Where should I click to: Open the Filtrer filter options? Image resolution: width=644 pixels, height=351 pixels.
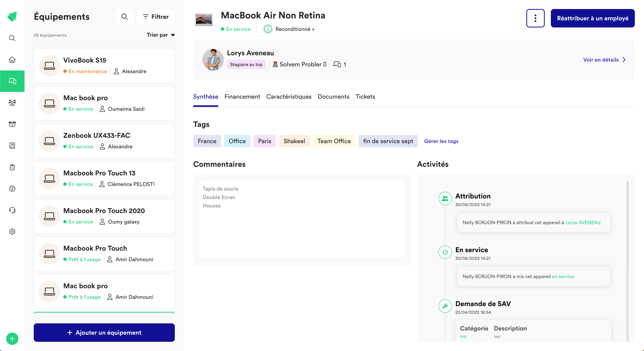156,17
